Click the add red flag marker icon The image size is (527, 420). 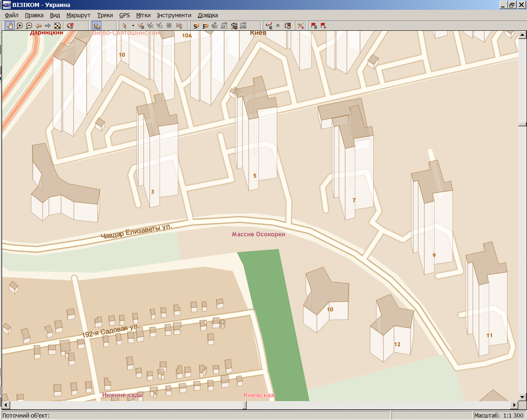coord(323,26)
